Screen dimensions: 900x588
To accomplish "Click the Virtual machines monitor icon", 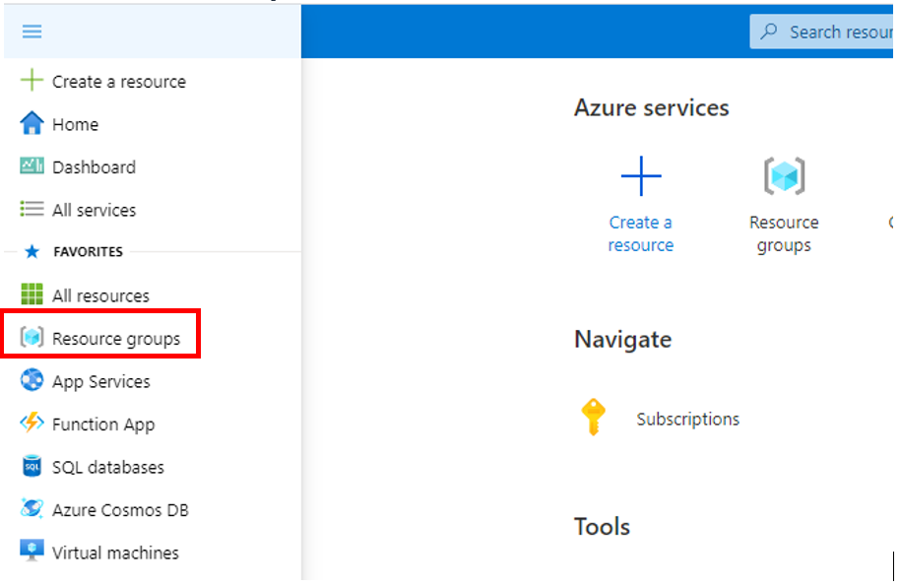I will pyautogui.click(x=32, y=552).
